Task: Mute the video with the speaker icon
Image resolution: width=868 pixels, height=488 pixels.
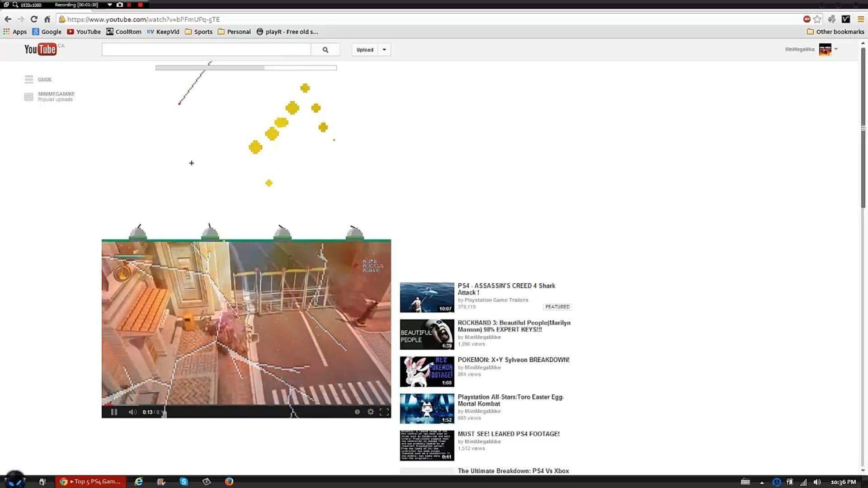Action: (132, 412)
